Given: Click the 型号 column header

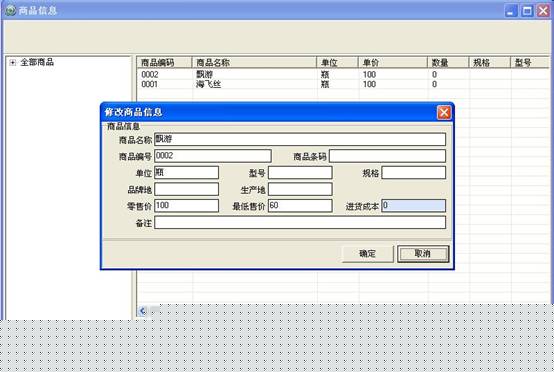Looking at the screenshot, I should coord(530,63).
